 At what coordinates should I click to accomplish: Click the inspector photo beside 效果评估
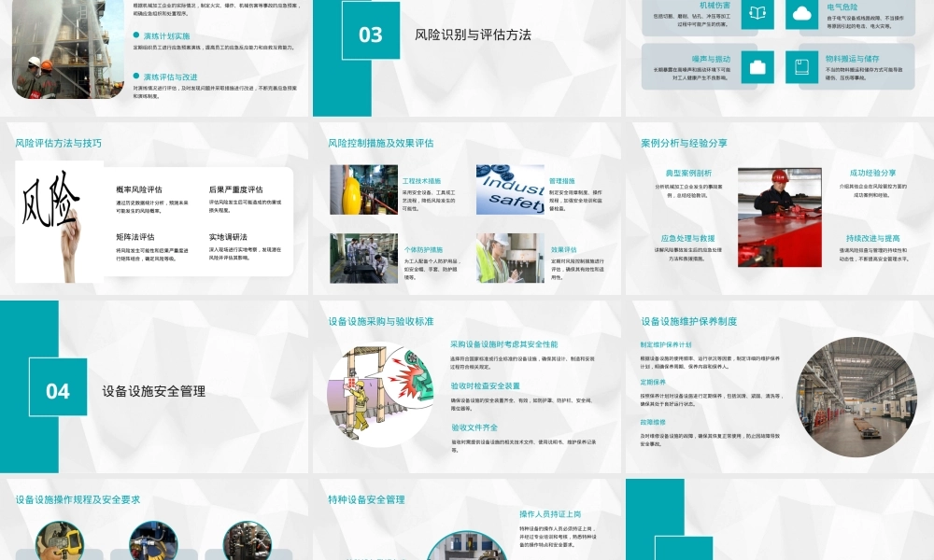[x=510, y=259]
